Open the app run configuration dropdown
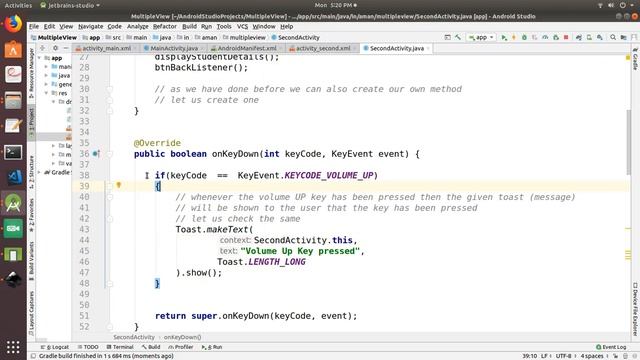The width and height of the screenshot is (640, 360). coord(481,38)
